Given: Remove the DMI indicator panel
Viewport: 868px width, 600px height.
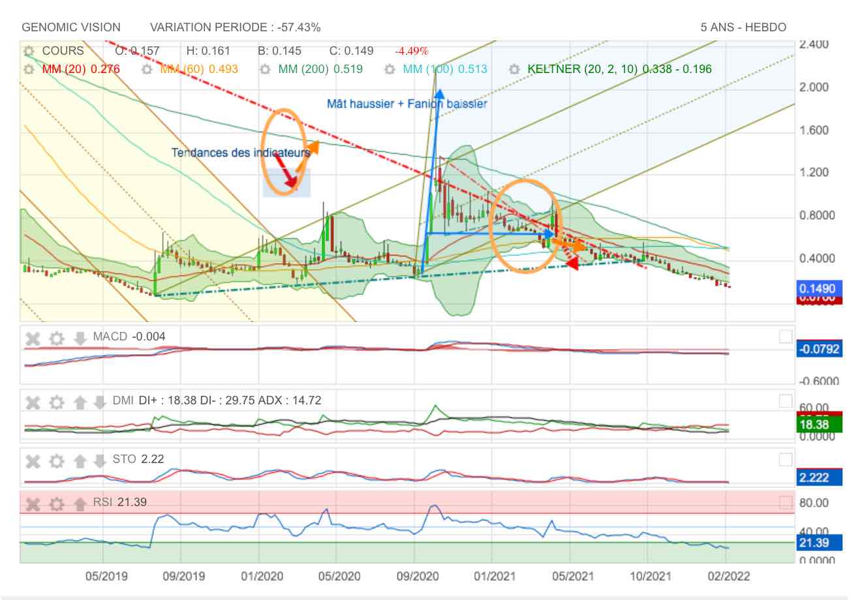Looking at the screenshot, I should click(x=33, y=402).
